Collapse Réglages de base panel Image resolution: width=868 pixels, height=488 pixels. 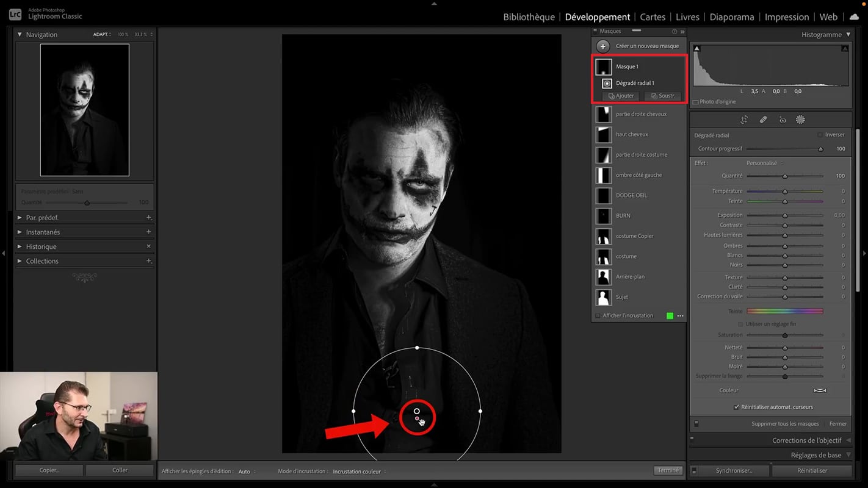tap(848, 455)
